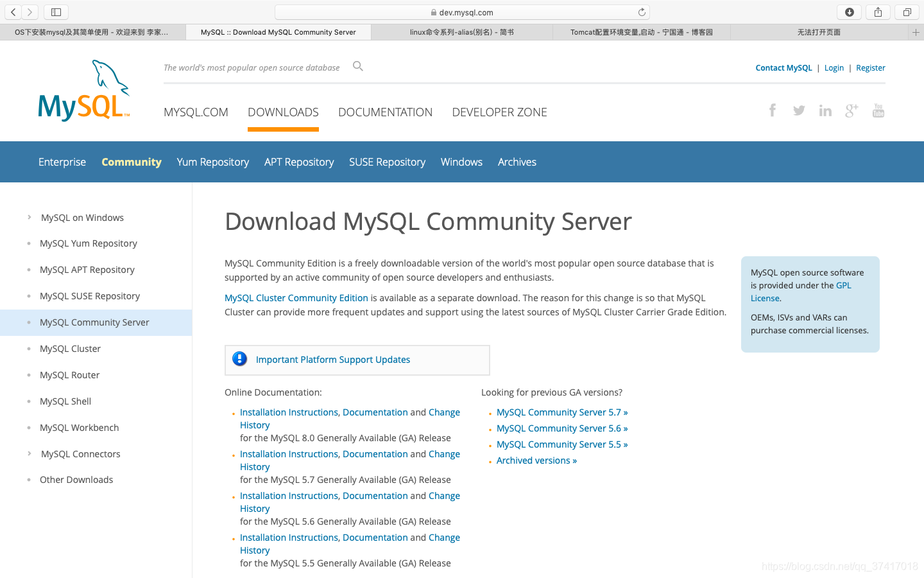Open MySQL Facebook icon

coord(773,110)
